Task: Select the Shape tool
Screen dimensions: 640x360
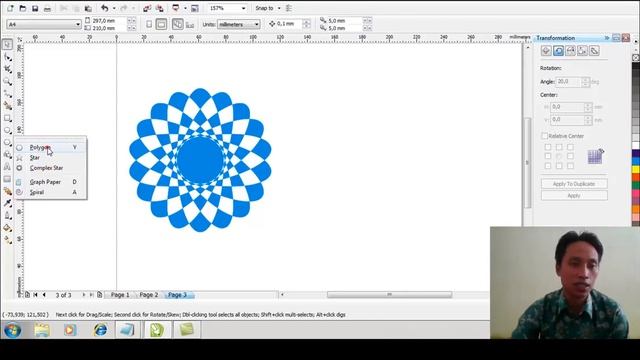Action: 7,57
